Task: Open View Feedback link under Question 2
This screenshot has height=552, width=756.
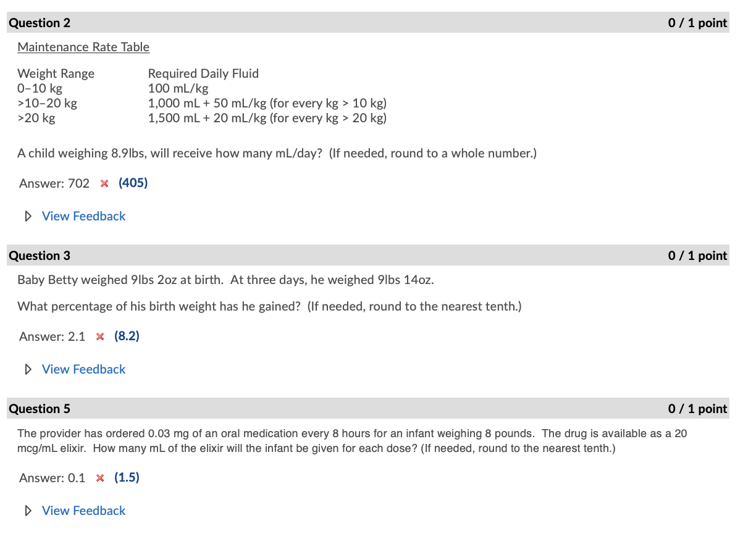Action: tap(83, 216)
